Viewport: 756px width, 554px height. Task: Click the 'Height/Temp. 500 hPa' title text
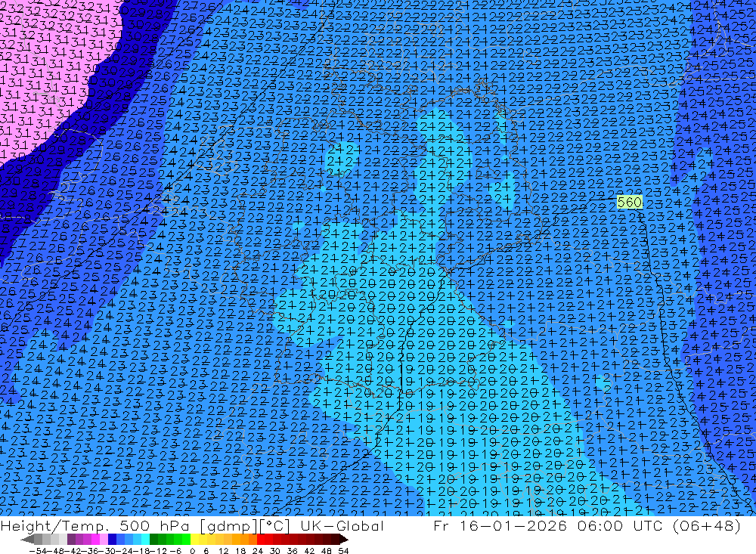click(x=96, y=525)
